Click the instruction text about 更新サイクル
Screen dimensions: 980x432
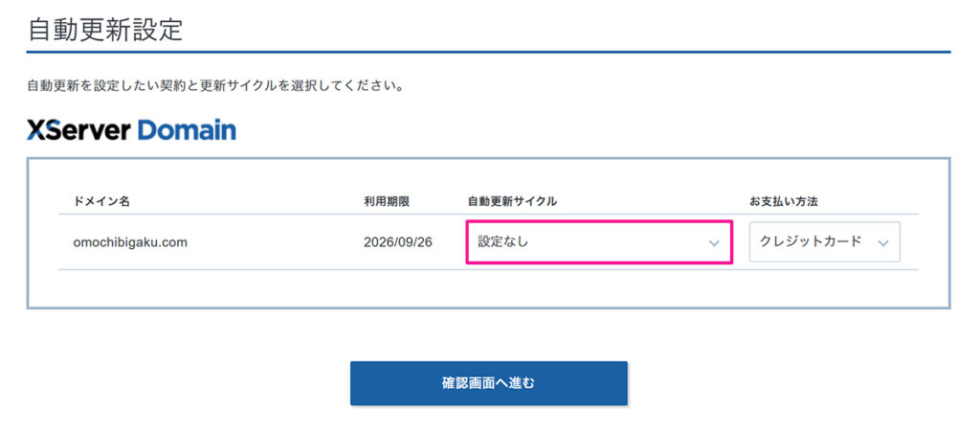(215, 86)
